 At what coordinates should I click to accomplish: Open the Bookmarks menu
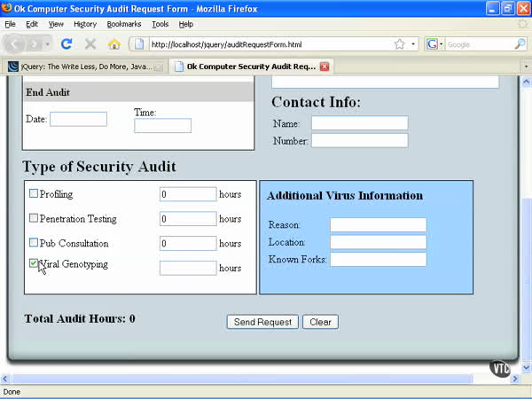coord(124,24)
